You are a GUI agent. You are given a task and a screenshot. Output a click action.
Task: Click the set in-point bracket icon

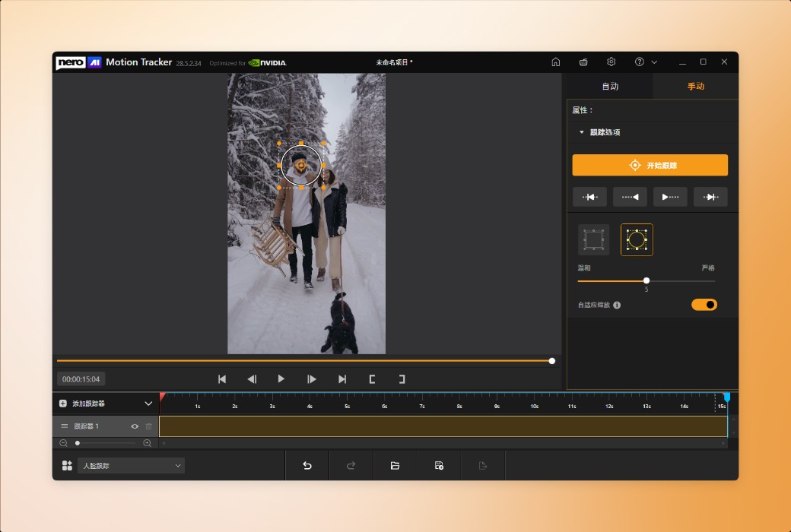[372, 379]
